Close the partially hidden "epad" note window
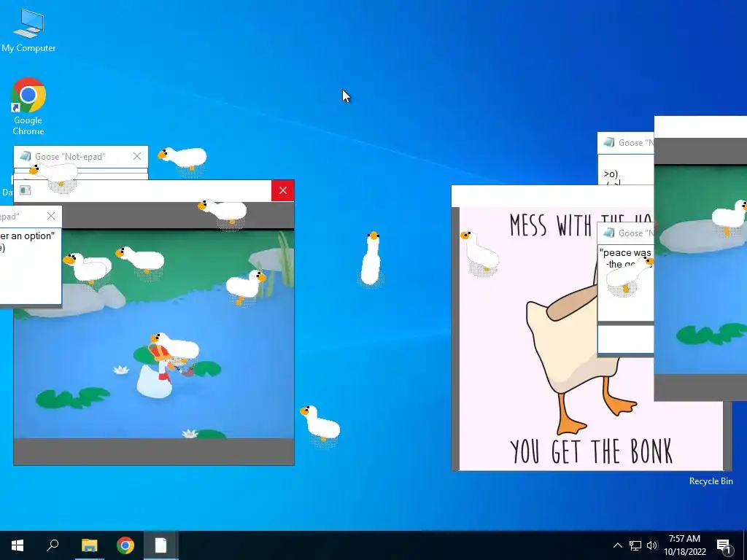747x560 pixels. tap(51, 216)
